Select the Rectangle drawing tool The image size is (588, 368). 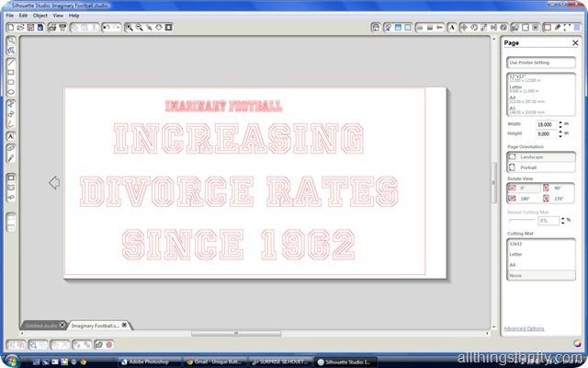click(11, 71)
